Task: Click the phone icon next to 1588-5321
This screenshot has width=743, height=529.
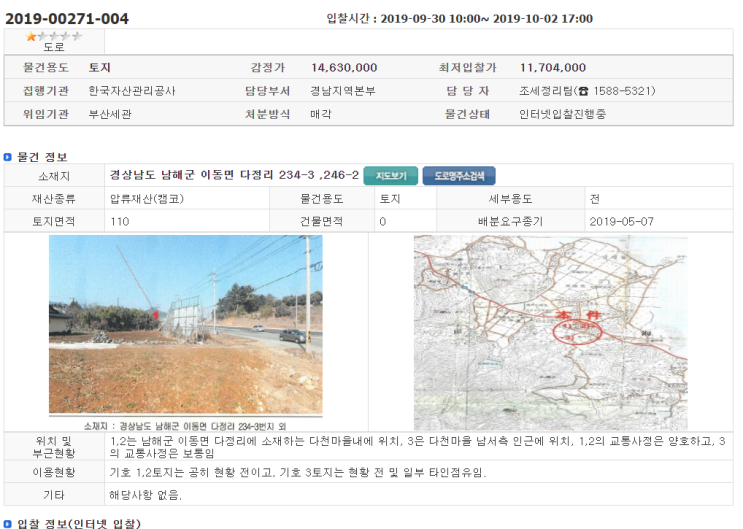Action: 583,91
